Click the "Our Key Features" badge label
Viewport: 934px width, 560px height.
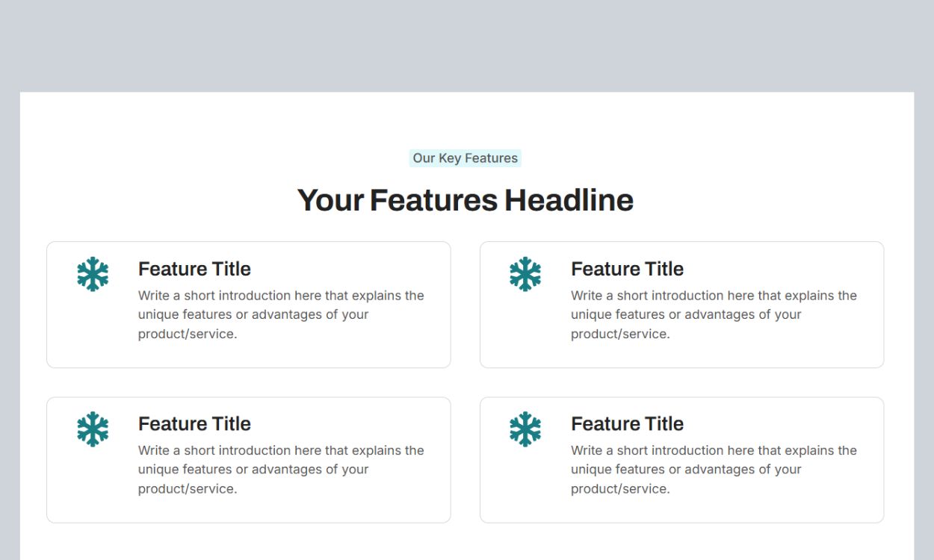(465, 158)
